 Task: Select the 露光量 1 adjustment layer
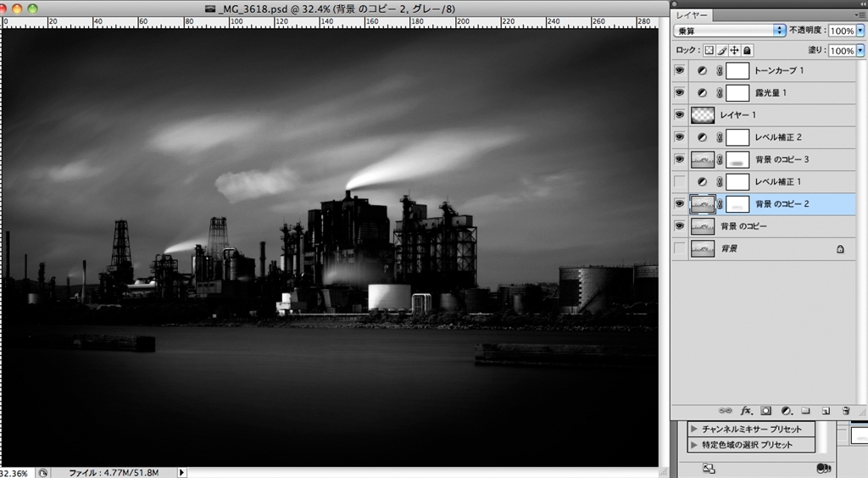[x=771, y=92]
